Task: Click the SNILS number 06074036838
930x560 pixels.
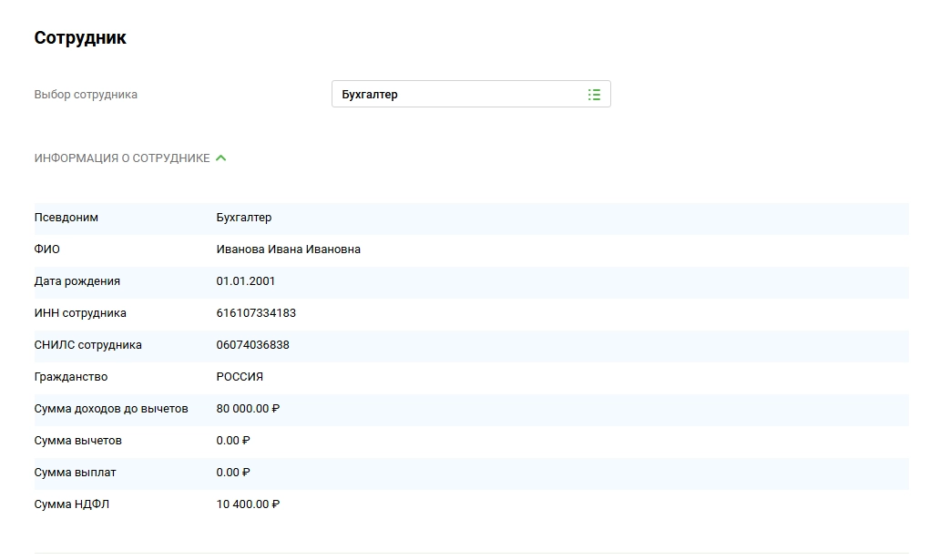Action: click(252, 345)
